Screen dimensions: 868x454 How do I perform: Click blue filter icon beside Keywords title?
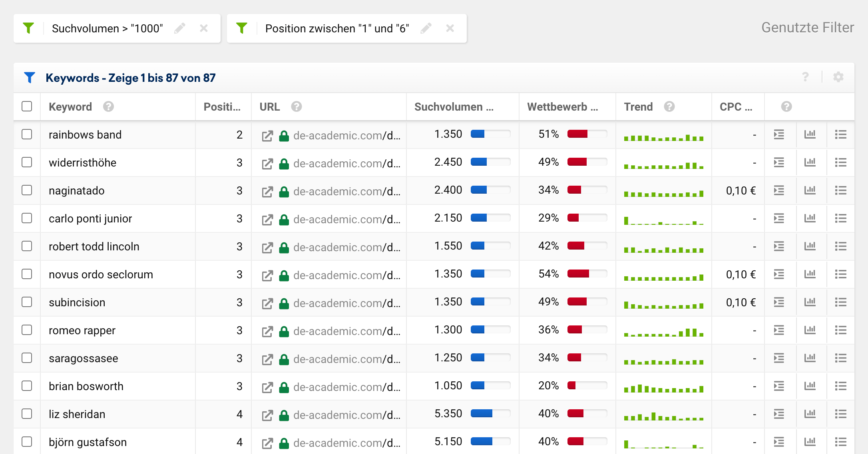click(x=30, y=77)
